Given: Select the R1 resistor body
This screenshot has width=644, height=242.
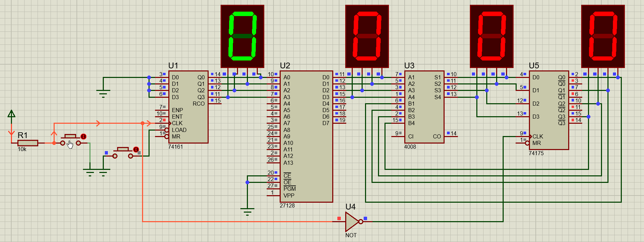Looking at the screenshot, I should click(28, 143).
